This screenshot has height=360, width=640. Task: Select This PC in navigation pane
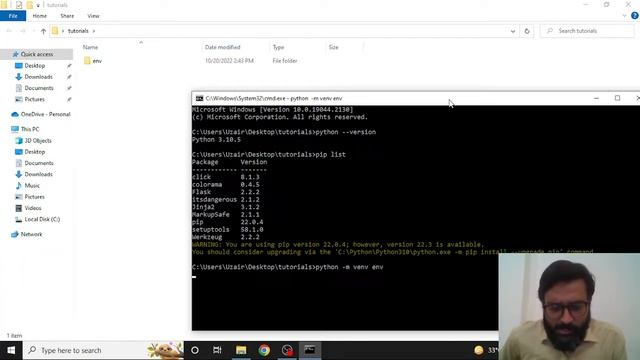[x=30, y=129]
